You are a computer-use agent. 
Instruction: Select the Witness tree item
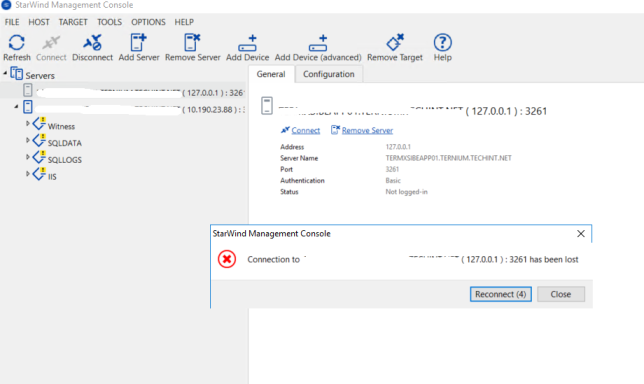click(x=61, y=126)
